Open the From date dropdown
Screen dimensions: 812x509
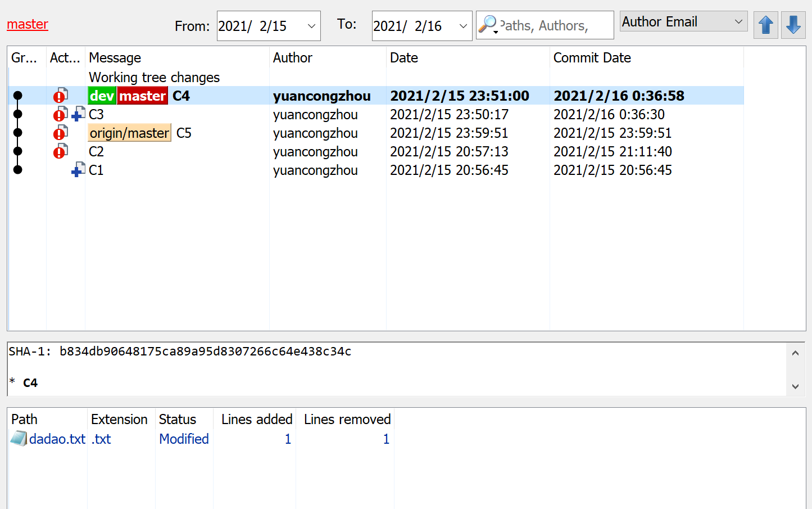311,26
